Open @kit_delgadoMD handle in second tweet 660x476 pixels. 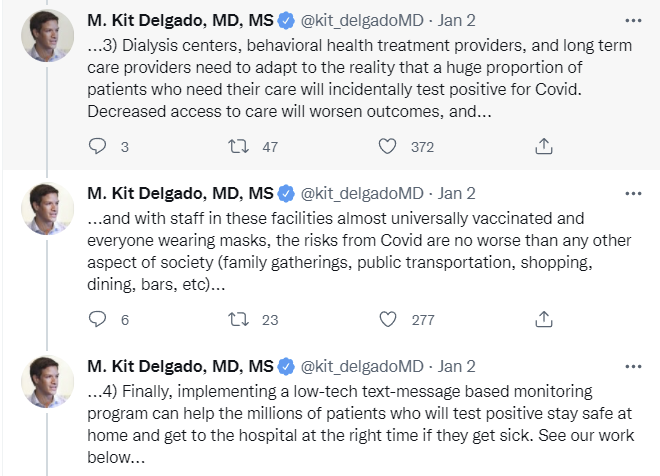(362, 194)
